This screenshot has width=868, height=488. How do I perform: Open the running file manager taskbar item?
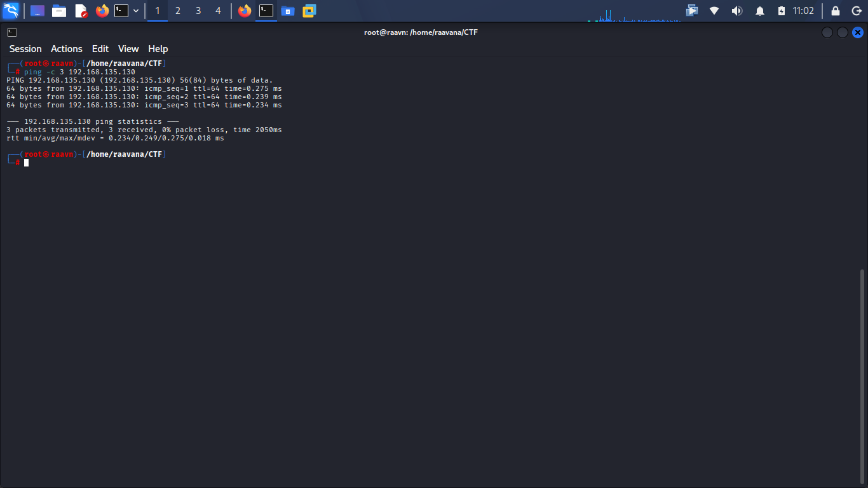click(x=288, y=11)
